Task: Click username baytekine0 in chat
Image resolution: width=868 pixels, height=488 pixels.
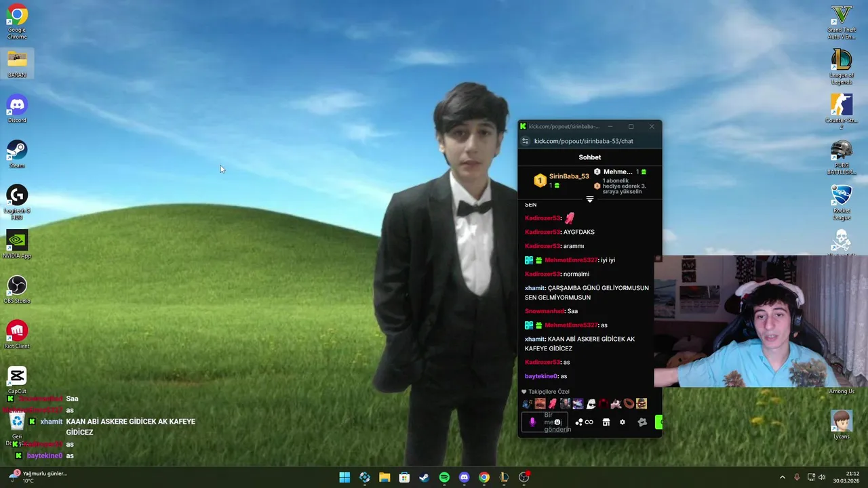Action: (x=541, y=376)
